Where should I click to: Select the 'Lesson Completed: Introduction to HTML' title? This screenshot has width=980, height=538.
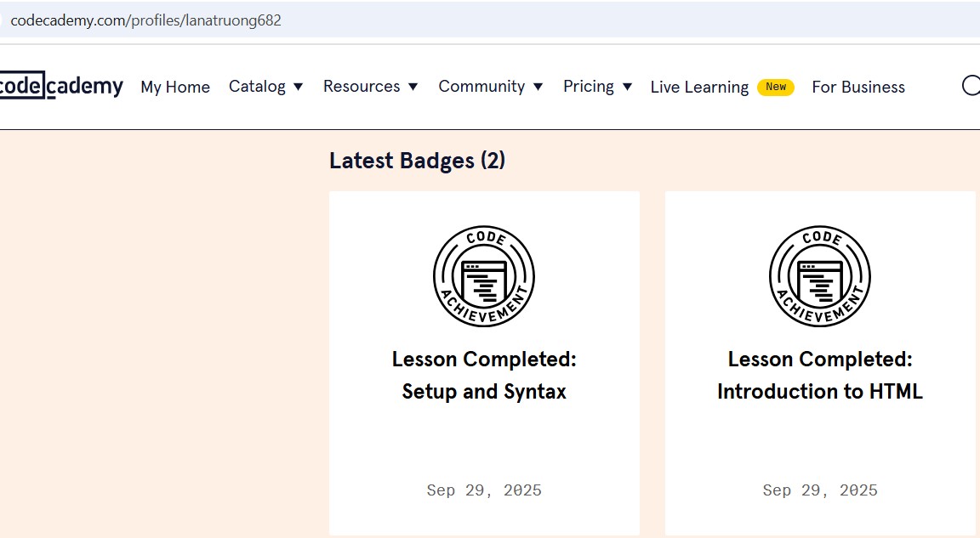click(x=820, y=376)
